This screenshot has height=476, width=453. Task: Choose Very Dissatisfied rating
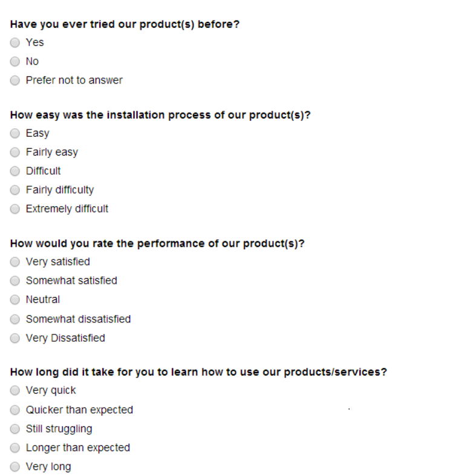click(15, 338)
